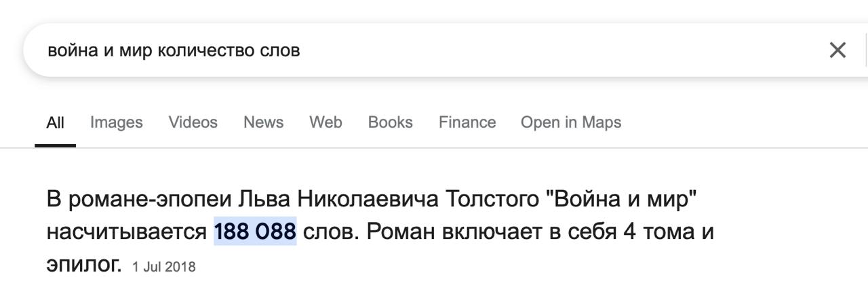Click the word "эпилог" in the snippet
Screen dimensions: 868x296
coord(83,265)
